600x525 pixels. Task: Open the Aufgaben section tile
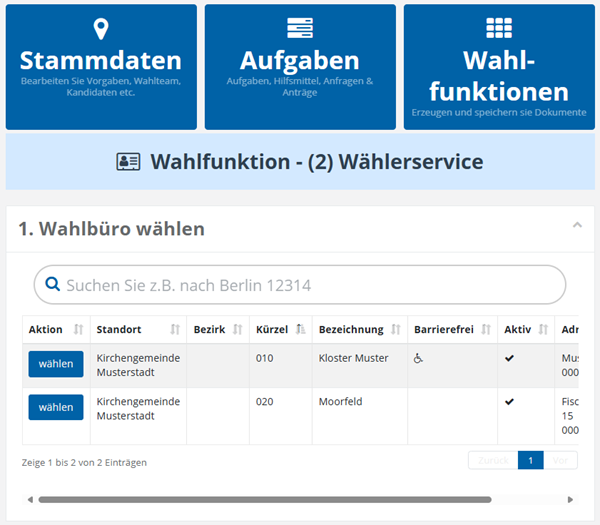pyautogui.click(x=299, y=67)
